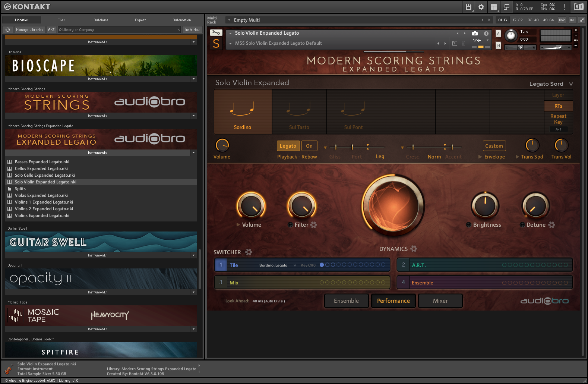Click the Manage Libraries button
588x384 pixels.
click(x=29, y=30)
